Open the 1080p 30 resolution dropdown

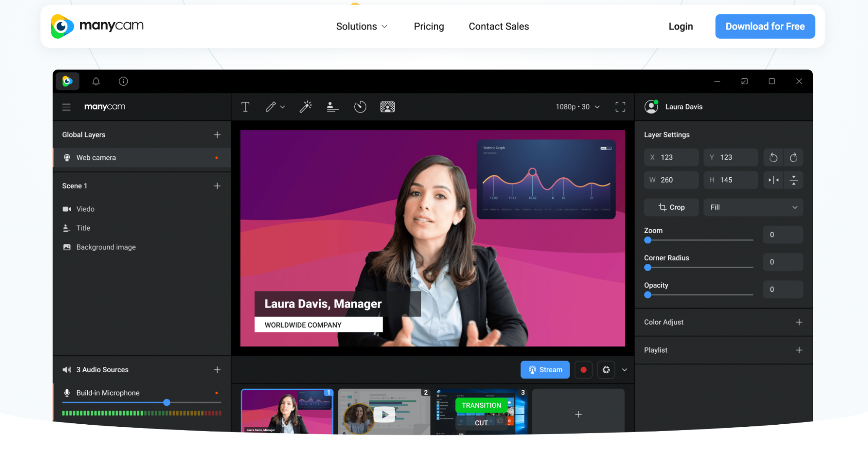[578, 107]
